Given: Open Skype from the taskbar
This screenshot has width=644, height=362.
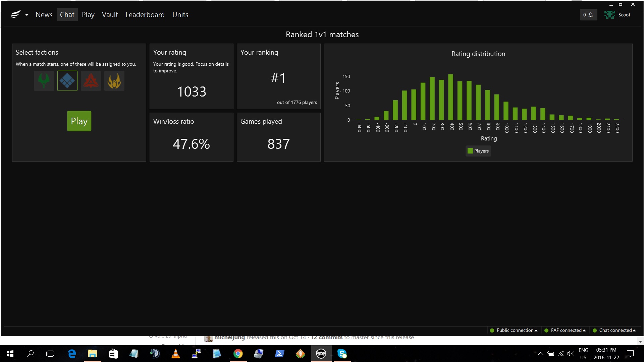Looking at the screenshot, I should 342,354.
